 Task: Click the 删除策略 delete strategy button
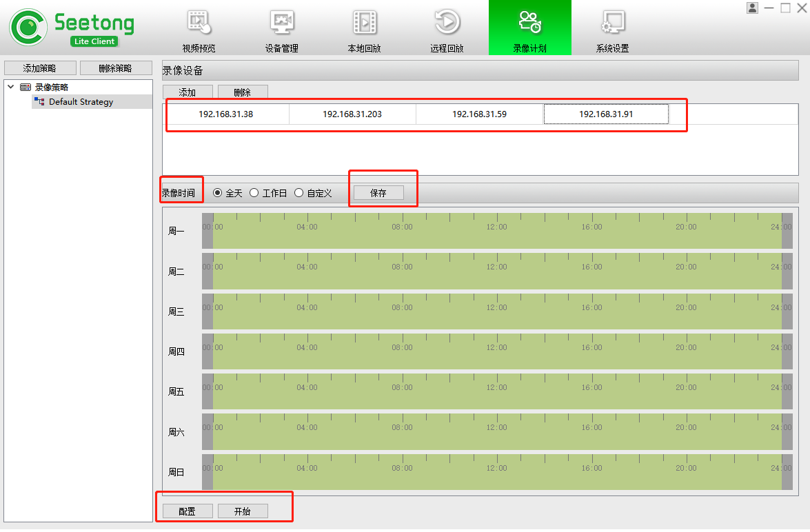pos(115,68)
